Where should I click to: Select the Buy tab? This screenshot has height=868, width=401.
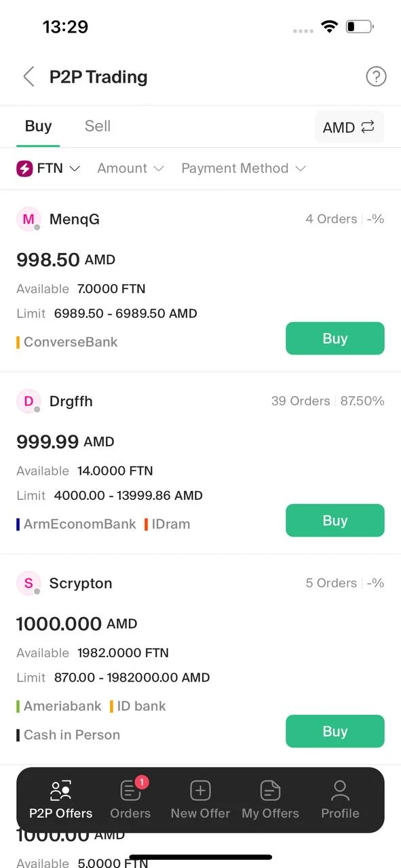38,126
